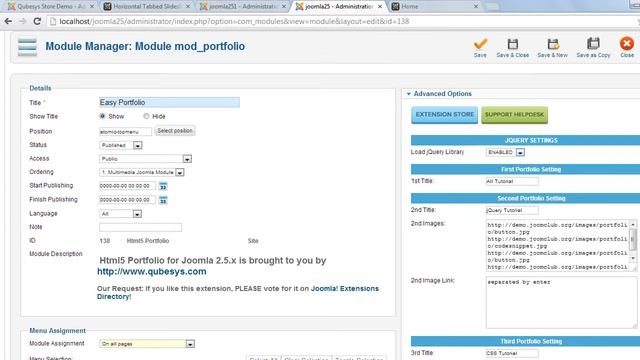Viewport: 640px width, 360px height.
Task: Click the Save as Copy icon
Action: 593,43
